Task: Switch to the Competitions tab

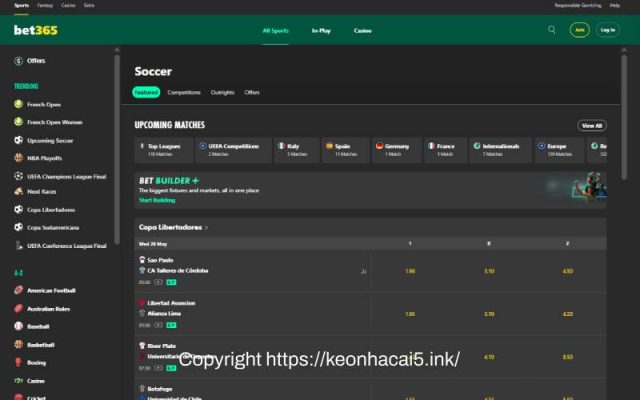Action: (x=184, y=92)
